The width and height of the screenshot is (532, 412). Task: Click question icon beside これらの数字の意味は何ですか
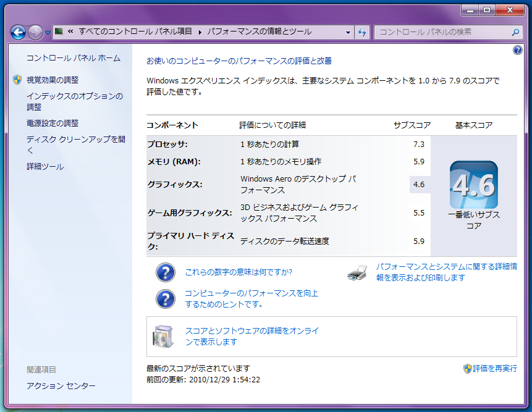tap(166, 272)
